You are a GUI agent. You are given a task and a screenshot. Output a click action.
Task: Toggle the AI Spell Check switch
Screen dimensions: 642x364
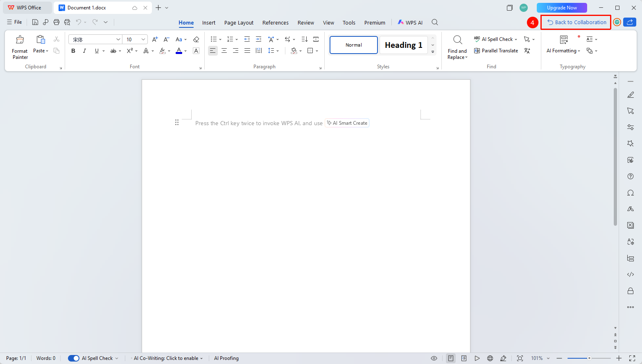pyautogui.click(x=74, y=358)
